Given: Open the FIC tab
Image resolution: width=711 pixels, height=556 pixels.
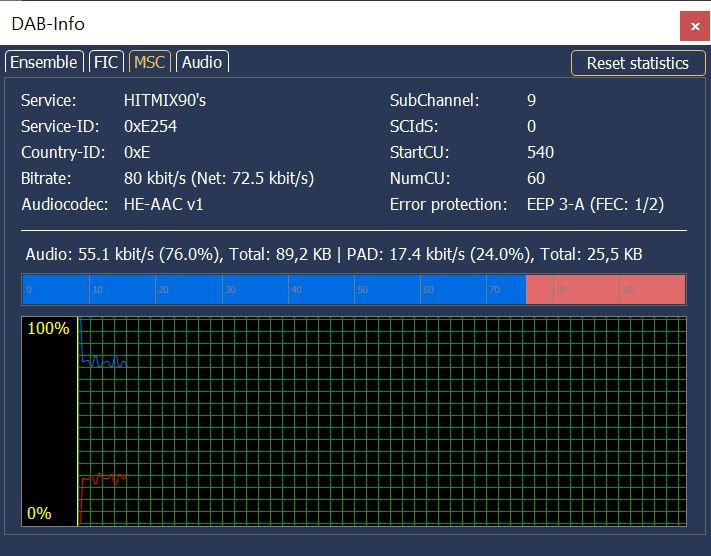Looking at the screenshot, I should click(x=106, y=62).
